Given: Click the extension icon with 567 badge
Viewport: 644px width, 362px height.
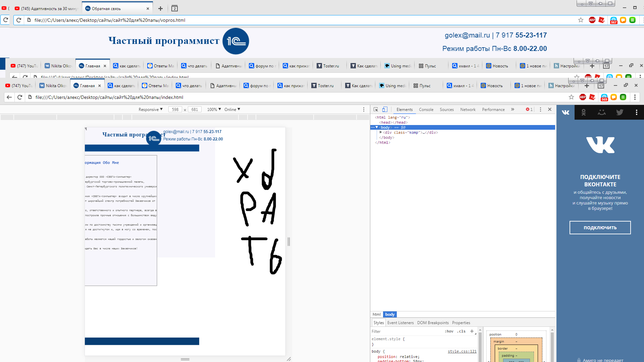Looking at the screenshot, I should tap(613, 20).
